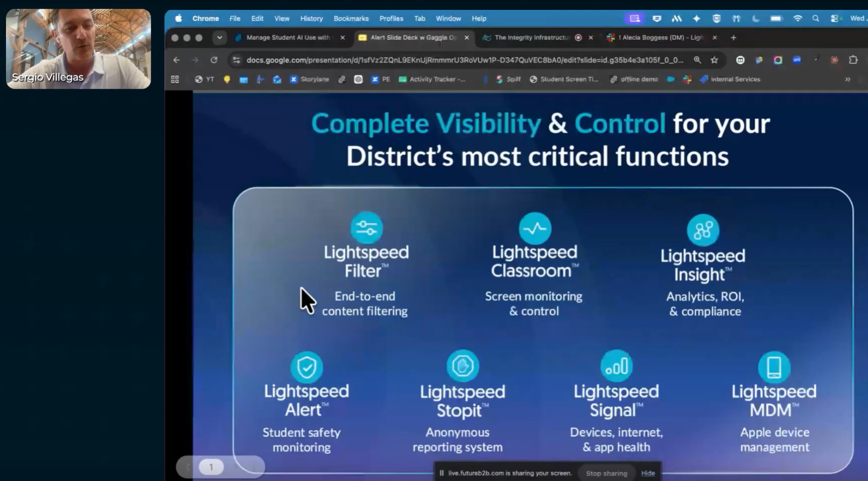Click Stop sharing button

click(606, 473)
